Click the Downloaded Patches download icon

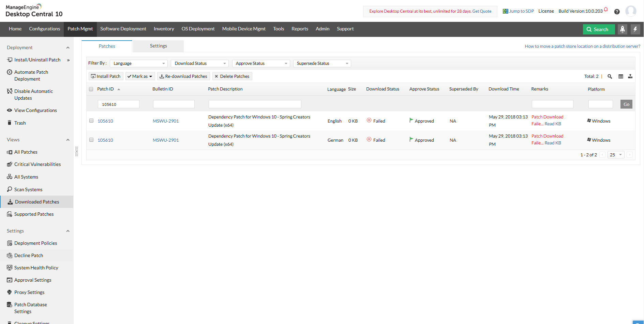[10, 202]
